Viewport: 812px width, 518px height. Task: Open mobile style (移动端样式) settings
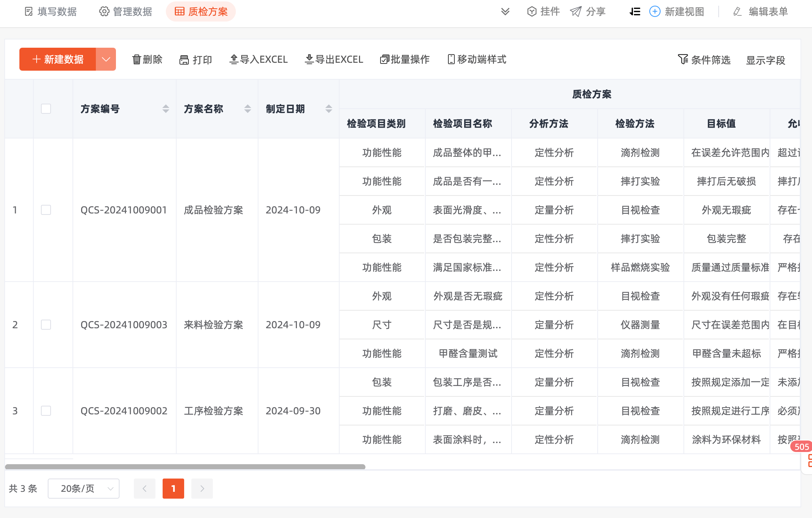tap(477, 60)
